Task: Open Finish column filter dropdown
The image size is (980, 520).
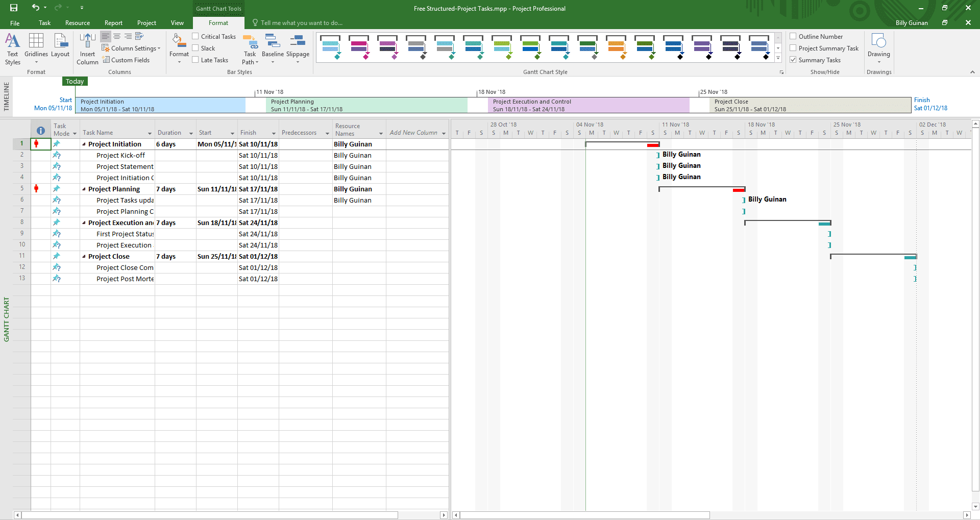Action: 274,134
